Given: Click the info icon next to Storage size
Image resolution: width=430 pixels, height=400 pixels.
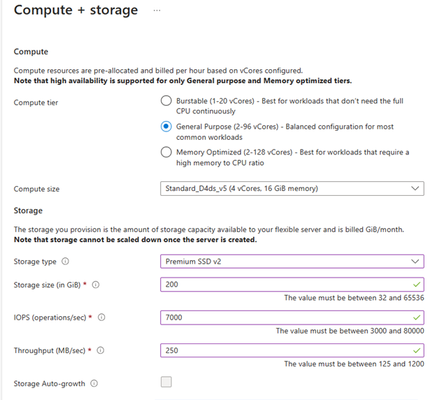Looking at the screenshot, I should [x=96, y=285].
